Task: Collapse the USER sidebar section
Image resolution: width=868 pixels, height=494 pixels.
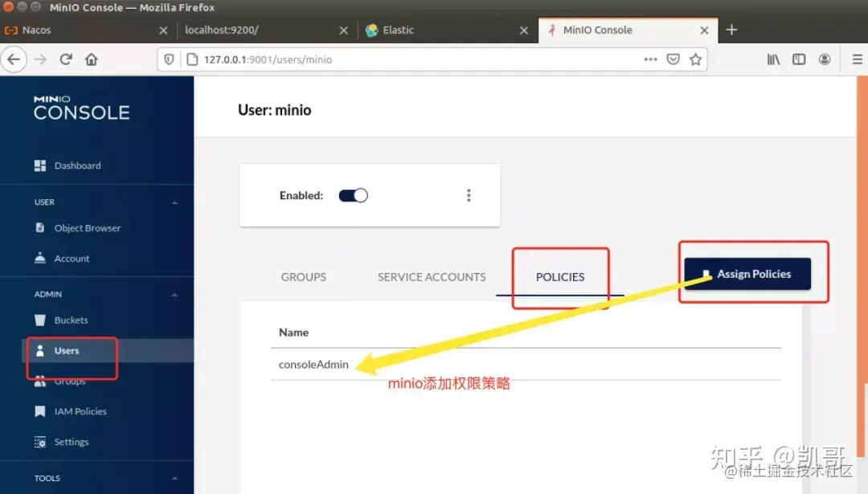Action: (175, 202)
